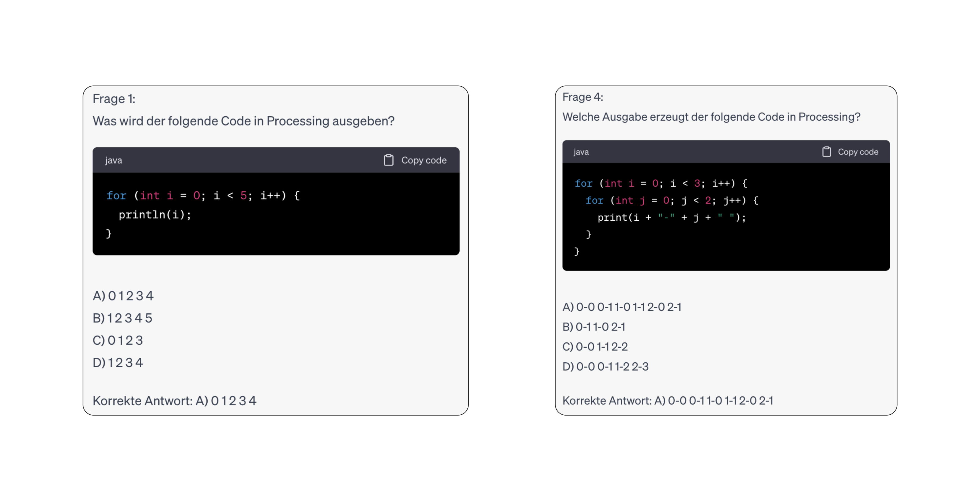Click the clipboard icon in Frage 1 code block
This screenshot has height=501, width=980.
[388, 160]
